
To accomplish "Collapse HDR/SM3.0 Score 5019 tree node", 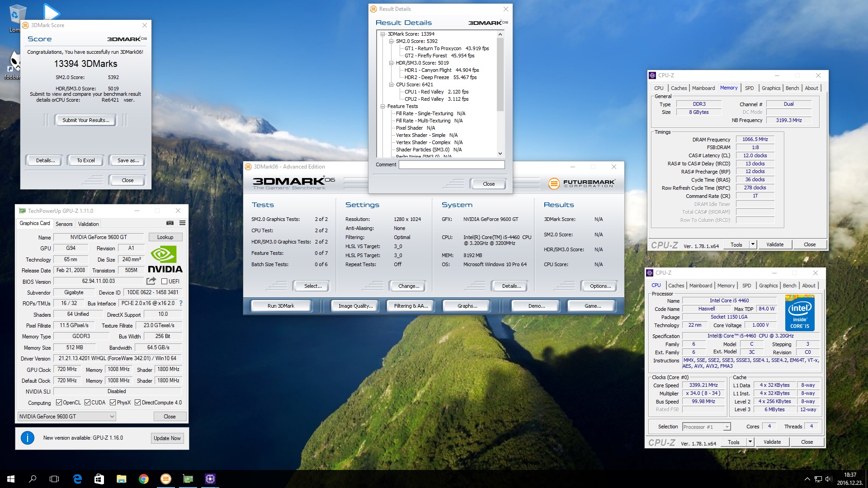I will pyautogui.click(x=392, y=63).
